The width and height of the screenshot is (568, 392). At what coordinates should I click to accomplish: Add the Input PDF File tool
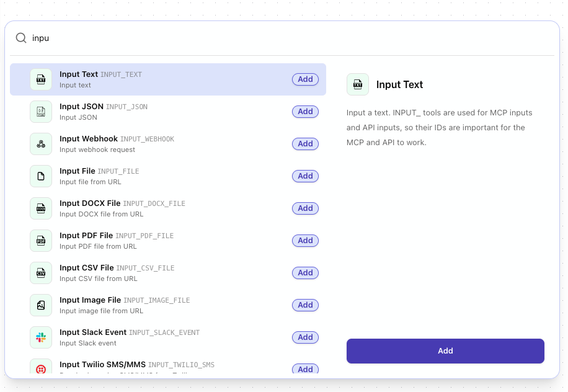[305, 241]
